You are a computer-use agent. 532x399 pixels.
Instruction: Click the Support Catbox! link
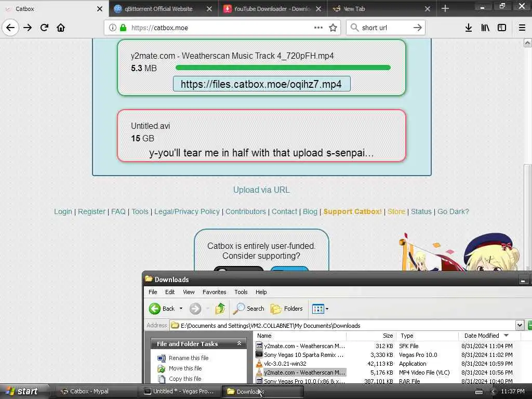tap(353, 211)
